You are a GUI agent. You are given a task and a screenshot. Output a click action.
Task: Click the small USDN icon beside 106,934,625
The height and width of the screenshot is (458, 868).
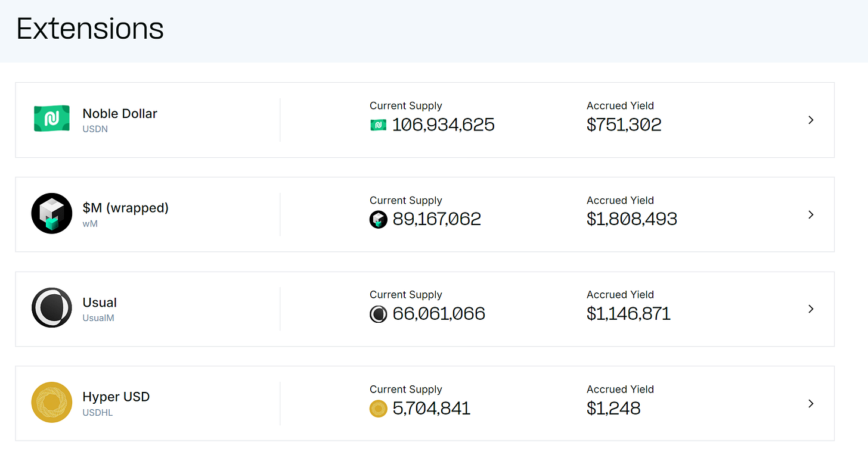click(x=379, y=124)
